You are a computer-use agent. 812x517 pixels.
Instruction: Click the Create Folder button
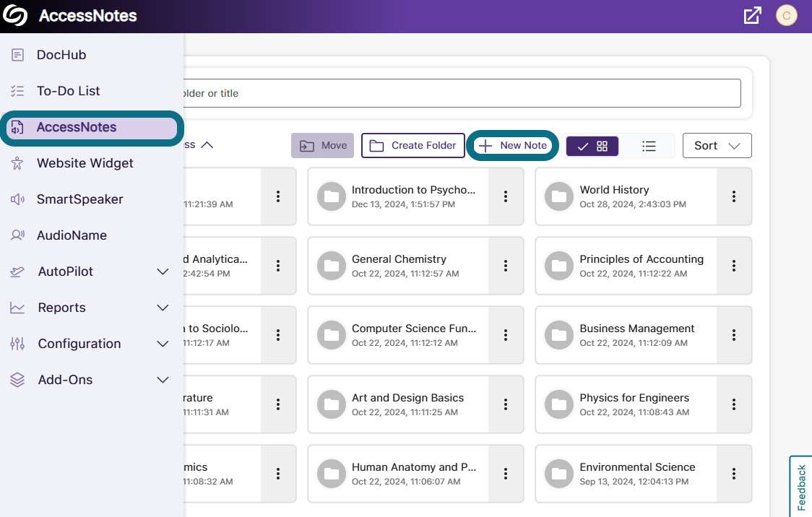tap(413, 145)
